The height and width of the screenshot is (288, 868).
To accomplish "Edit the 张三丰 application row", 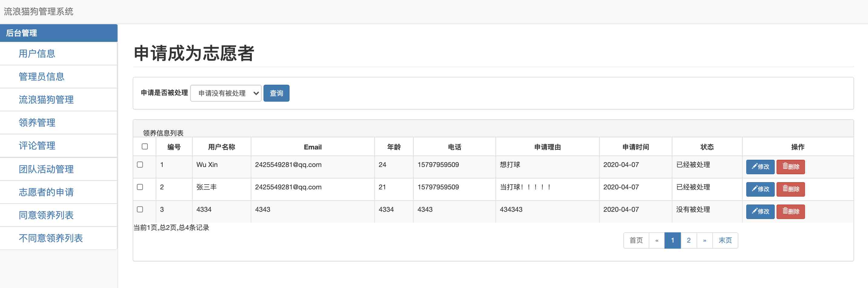I will 760,189.
